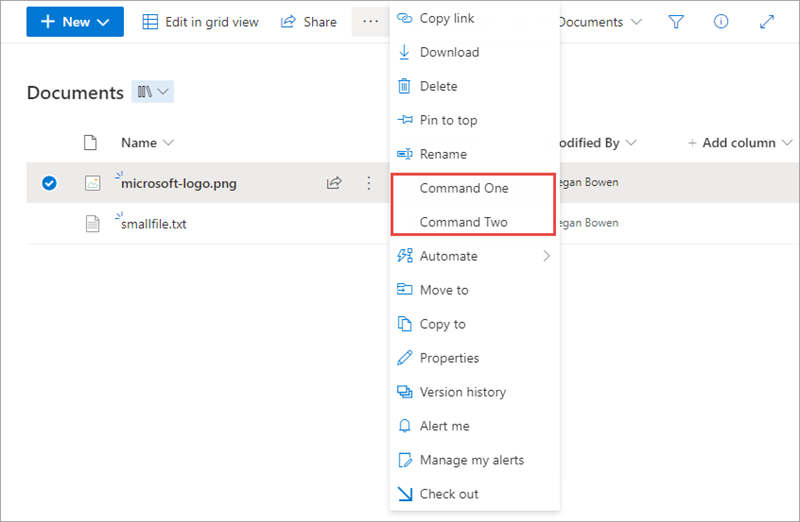Click the Delete trash can icon
Viewport: 800px width, 522px height.
(404, 86)
